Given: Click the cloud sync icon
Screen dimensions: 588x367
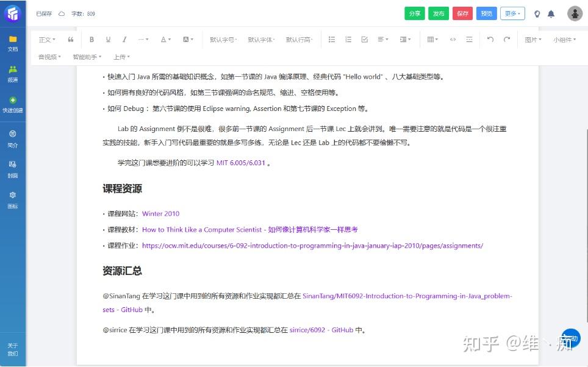Looking at the screenshot, I should 62,14.
